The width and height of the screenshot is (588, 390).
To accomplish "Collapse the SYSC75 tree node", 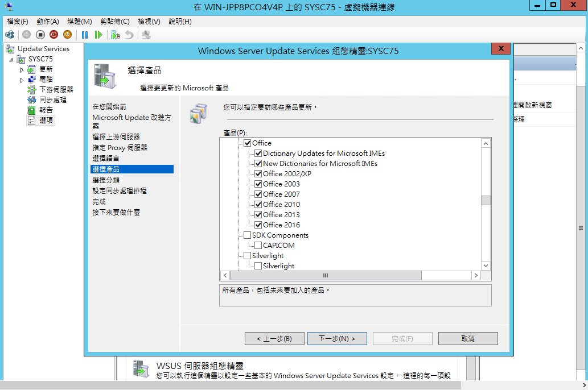I will [x=11, y=60].
